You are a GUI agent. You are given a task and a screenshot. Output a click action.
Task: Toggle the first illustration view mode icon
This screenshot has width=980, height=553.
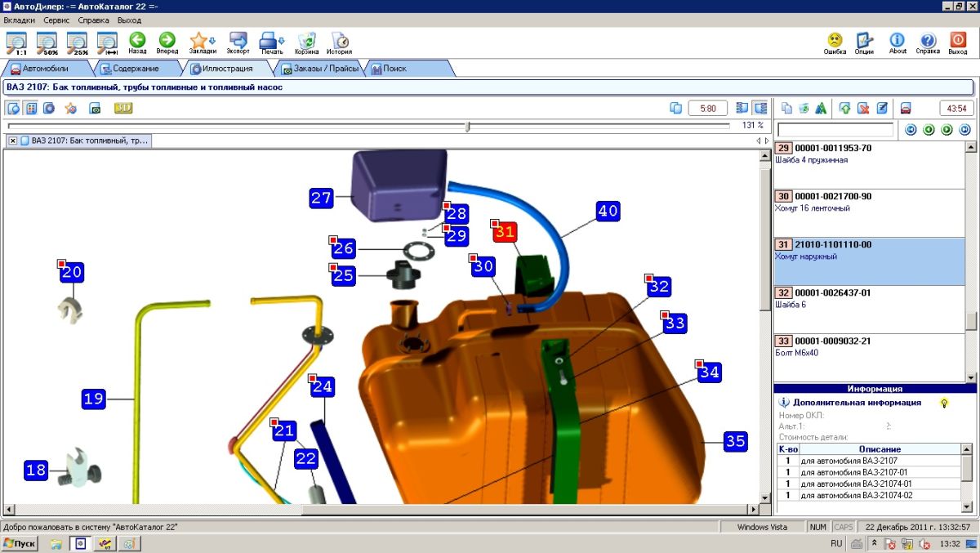click(x=13, y=108)
